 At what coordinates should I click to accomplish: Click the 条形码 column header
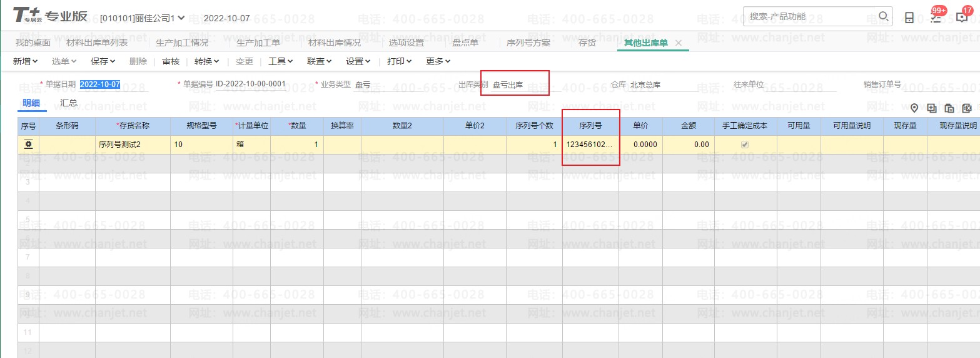[68, 126]
